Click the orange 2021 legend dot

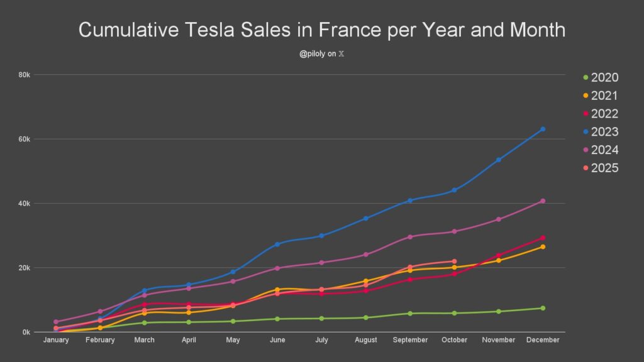tap(586, 96)
